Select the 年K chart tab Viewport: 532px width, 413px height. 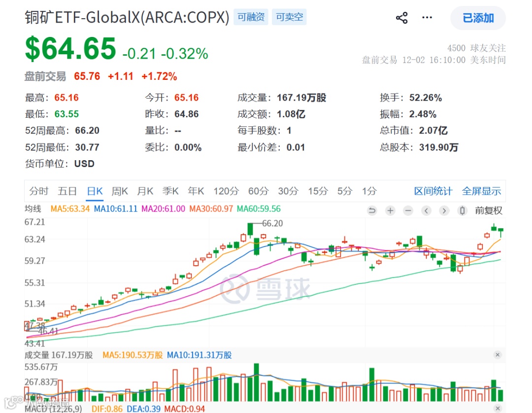196,191
